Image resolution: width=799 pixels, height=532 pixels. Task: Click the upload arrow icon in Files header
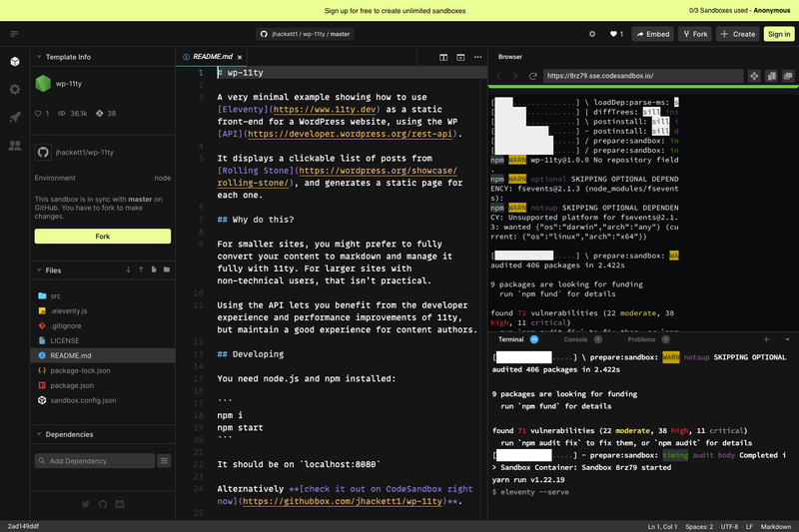tap(141, 269)
